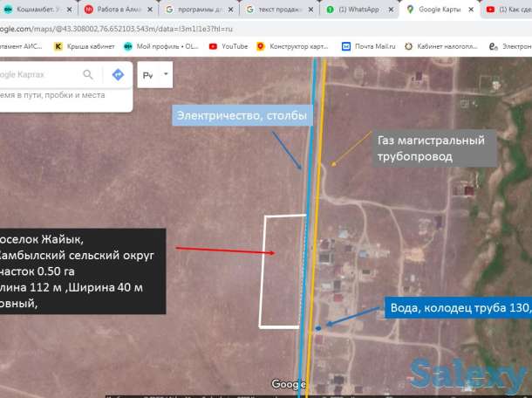
Task: Open the Почта Mail.ru bookmark
Action: (368, 46)
